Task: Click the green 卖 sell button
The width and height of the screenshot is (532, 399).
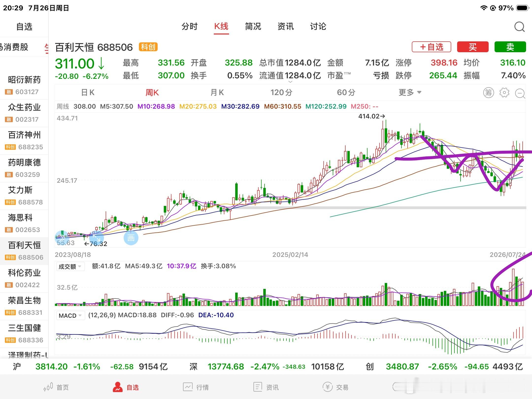Action: coord(510,47)
